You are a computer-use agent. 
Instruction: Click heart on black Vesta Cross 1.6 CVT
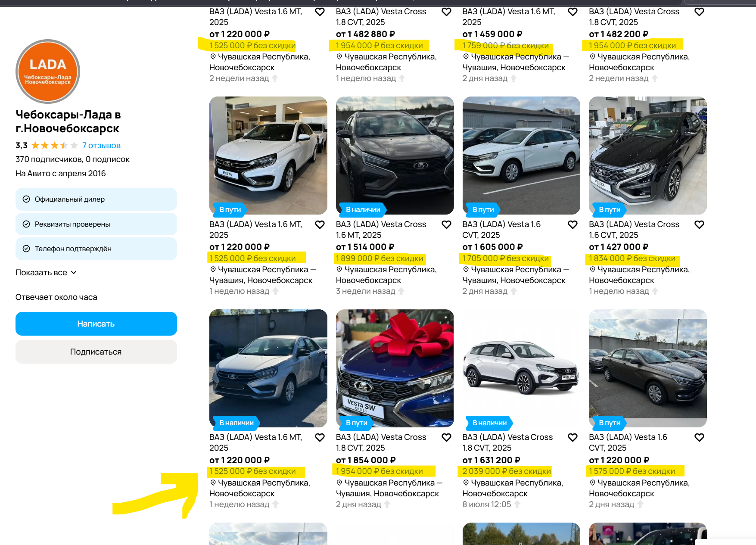[x=699, y=224]
